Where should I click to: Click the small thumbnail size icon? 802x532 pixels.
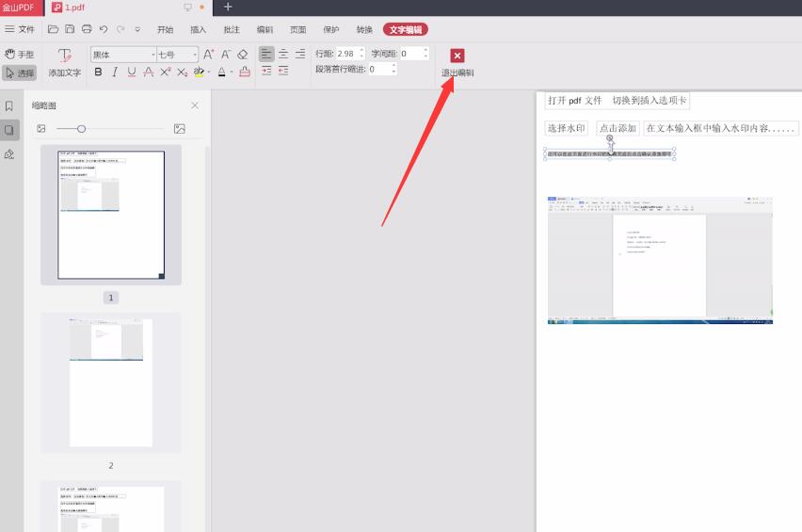tap(41, 129)
